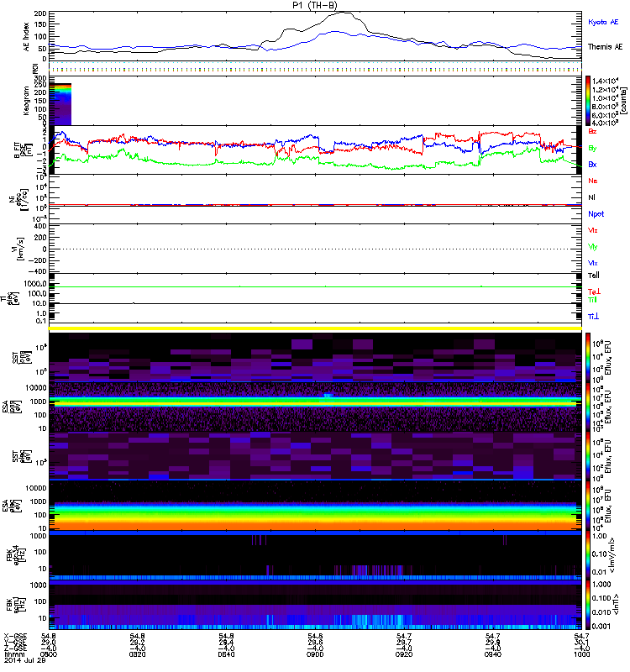Click the "AE Index" axis label
This screenshot has height=672, width=630.
[x=26, y=37]
